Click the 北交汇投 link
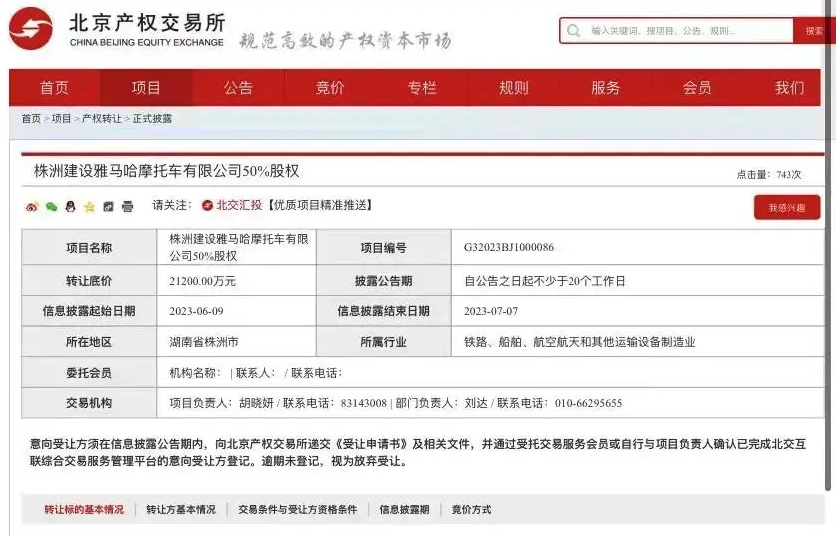The width and height of the screenshot is (836, 536). tap(239, 205)
